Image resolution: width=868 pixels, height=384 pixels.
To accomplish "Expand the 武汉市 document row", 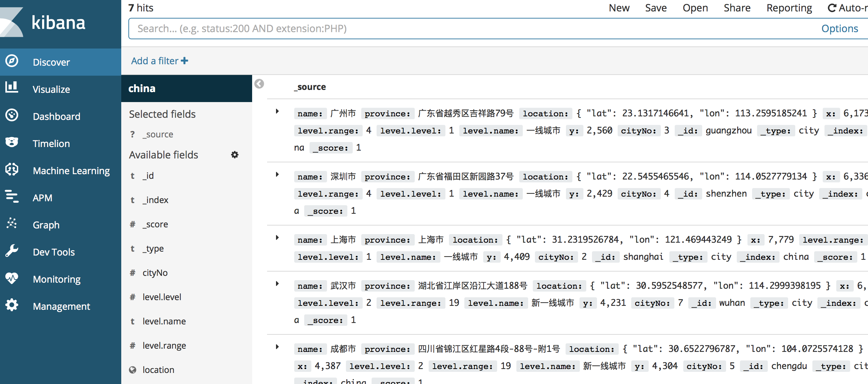I will click(x=277, y=284).
